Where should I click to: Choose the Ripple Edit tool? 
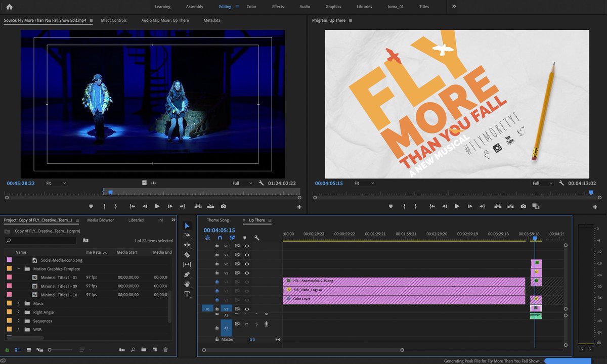pos(187,245)
